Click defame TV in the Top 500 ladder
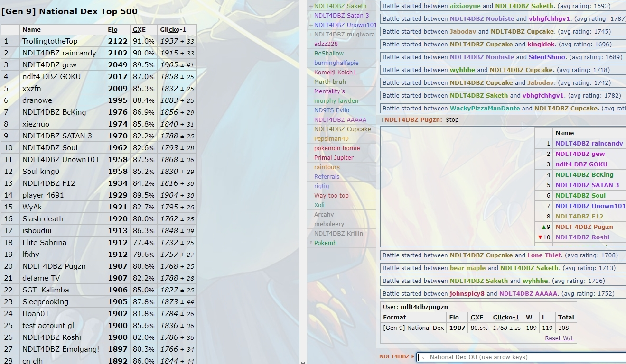This screenshot has width=626, height=364. (x=41, y=278)
